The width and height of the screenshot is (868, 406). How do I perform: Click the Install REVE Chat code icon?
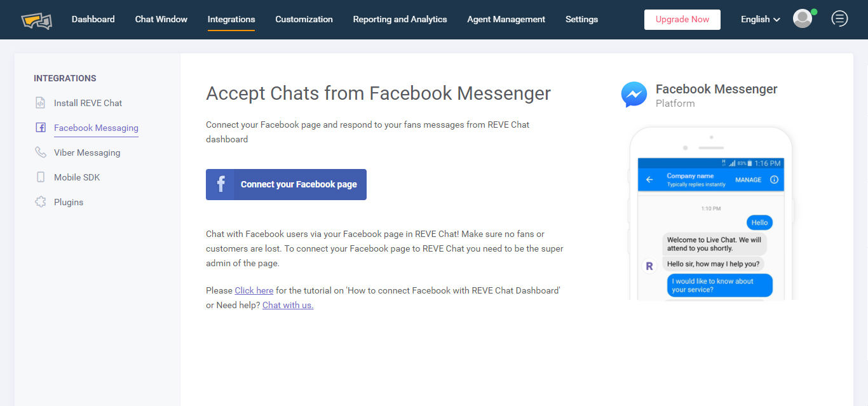41,103
